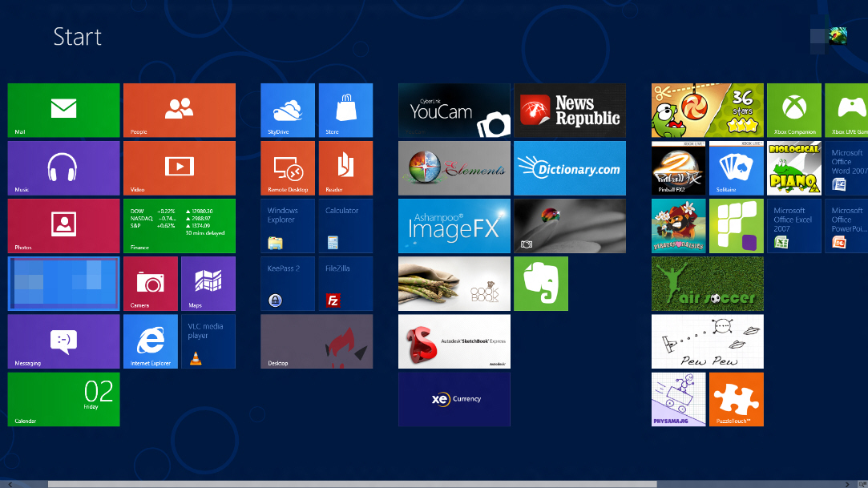Launch the SkyDrive app tile
The image size is (868, 488).
288,110
